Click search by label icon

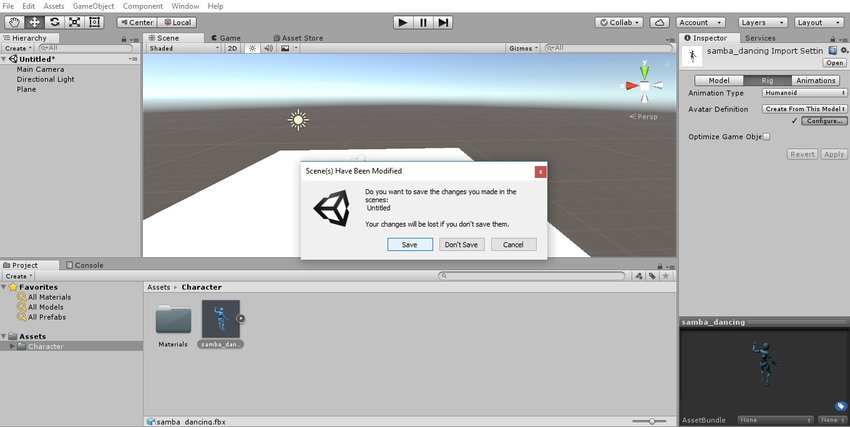[x=652, y=276]
